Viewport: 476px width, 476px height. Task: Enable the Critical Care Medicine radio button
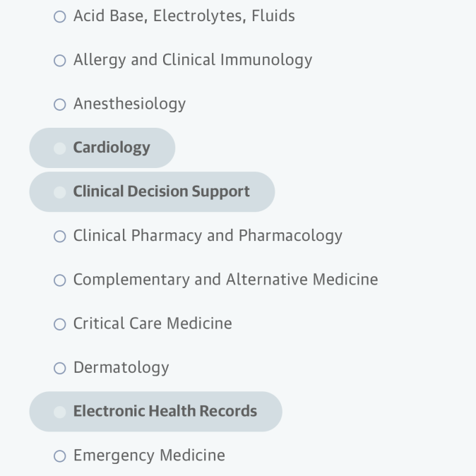coord(60,324)
